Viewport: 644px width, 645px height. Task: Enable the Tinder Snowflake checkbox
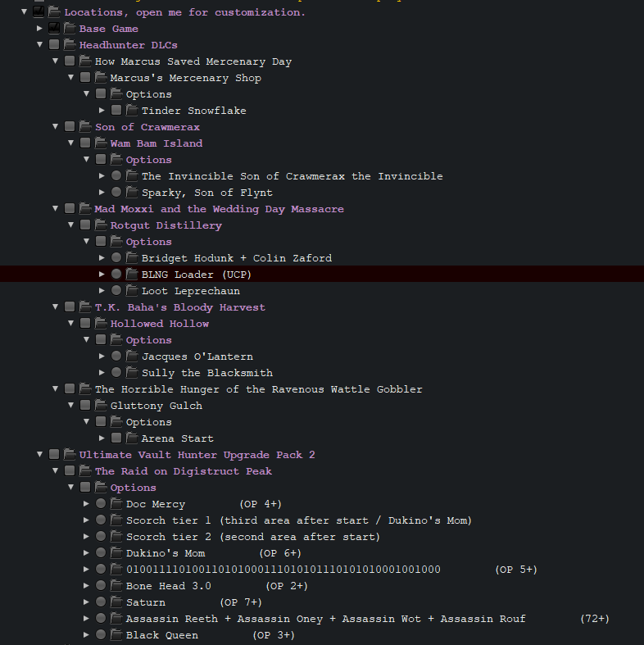tap(116, 111)
